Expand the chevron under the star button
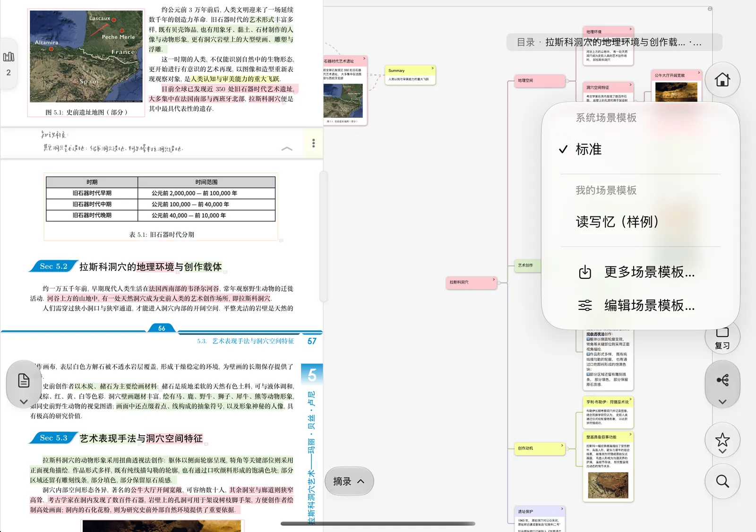 click(x=722, y=451)
